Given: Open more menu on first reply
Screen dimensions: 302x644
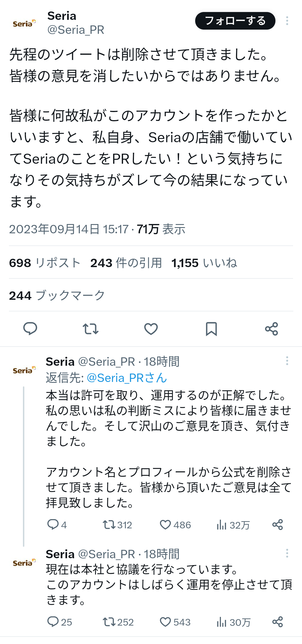Looking at the screenshot, I should pos(287,361).
